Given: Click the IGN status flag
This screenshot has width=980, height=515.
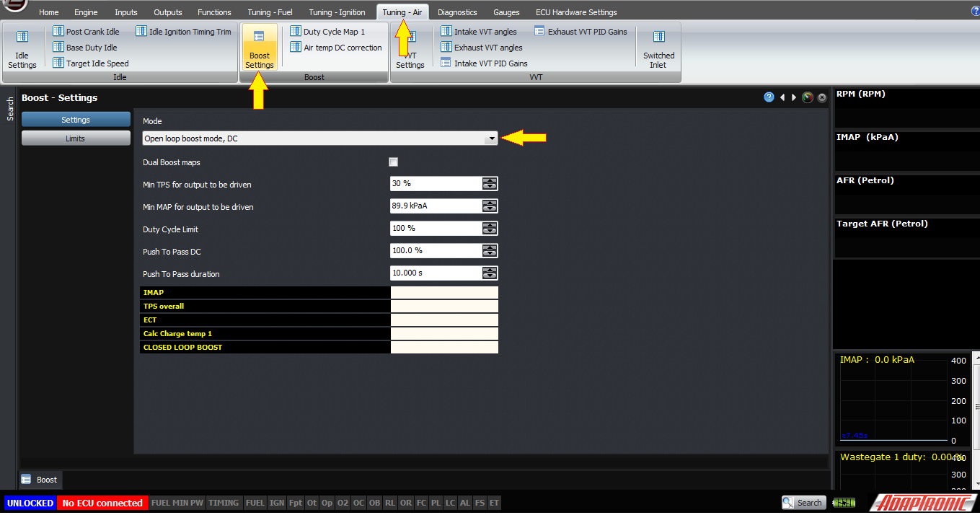Looking at the screenshot, I should pyautogui.click(x=276, y=503).
